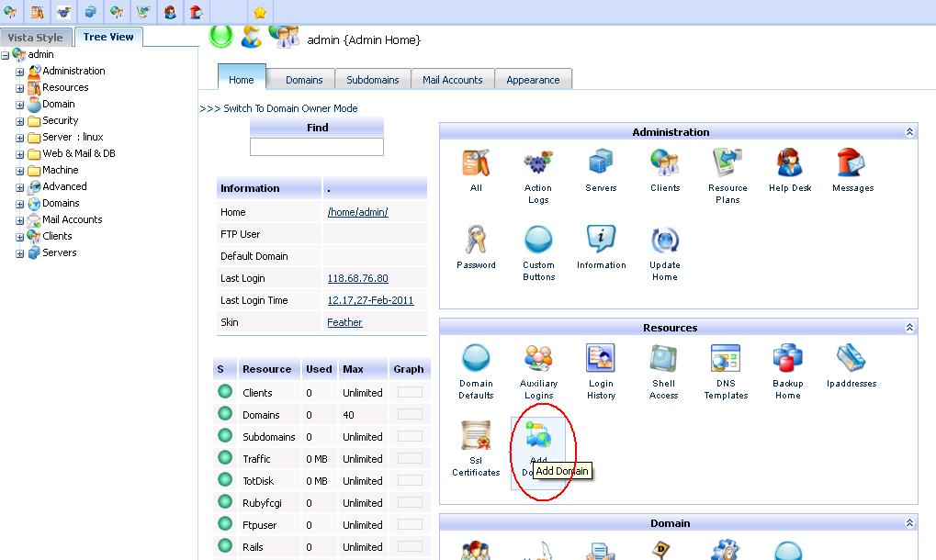Click the Resource Plans icon
Image resolution: width=936 pixels, height=560 pixels.
(x=727, y=162)
